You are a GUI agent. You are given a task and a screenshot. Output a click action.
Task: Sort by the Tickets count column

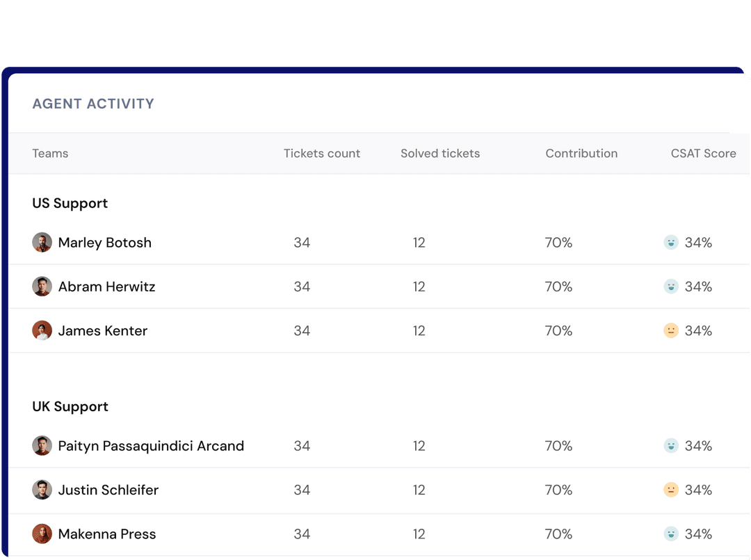pyautogui.click(x=321, y=153)
